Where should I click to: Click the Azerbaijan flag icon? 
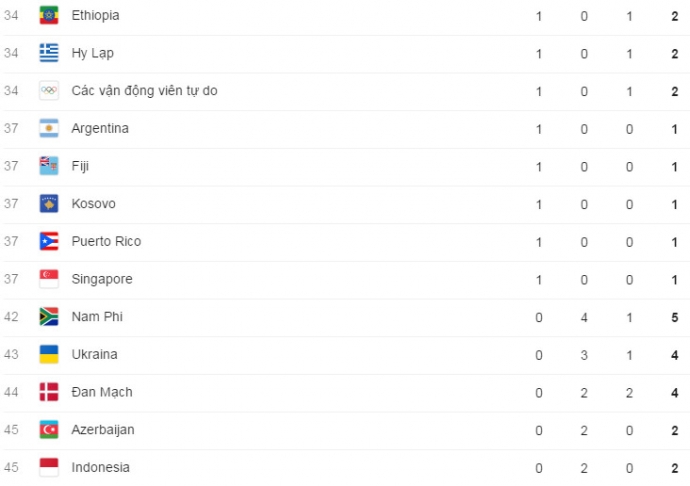pos(48,430)
